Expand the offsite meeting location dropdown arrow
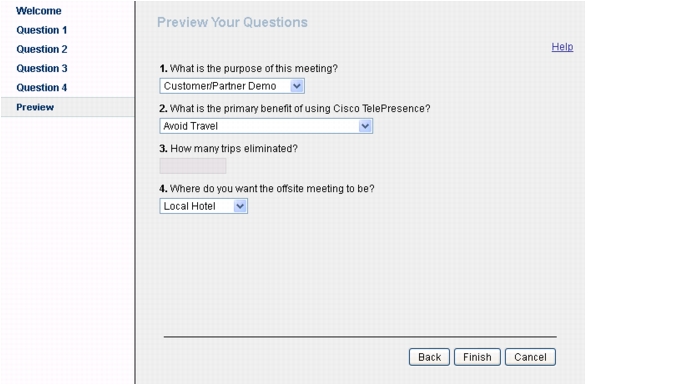 pyautogui.click(x=240, y=206)
